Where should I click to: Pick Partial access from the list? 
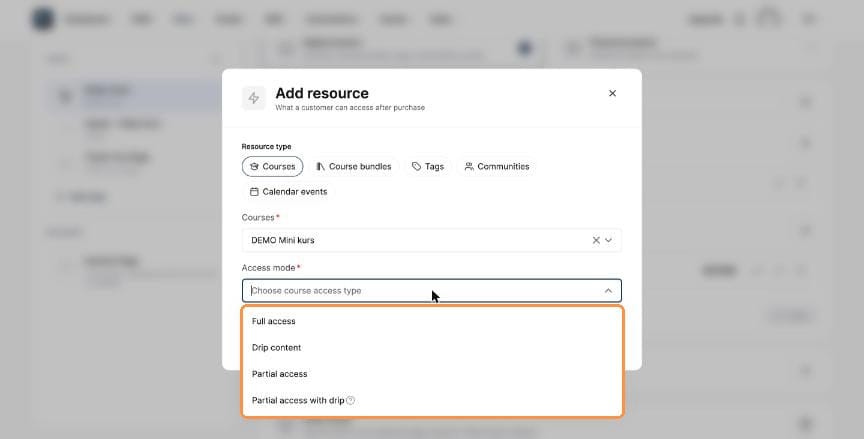tap(433, 374)
